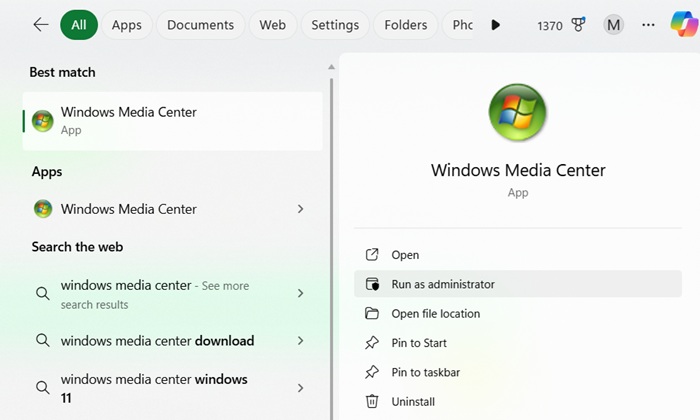Switch to the Documents filter tab
The image size is (700, 420).
coord(200,25)
